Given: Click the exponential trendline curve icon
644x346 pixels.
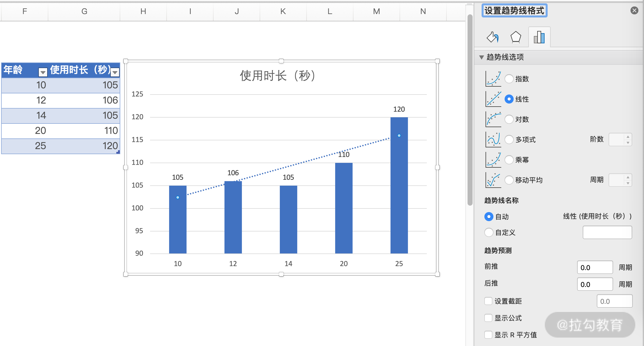Looking at the screenshot, I should tap(493, 79).
